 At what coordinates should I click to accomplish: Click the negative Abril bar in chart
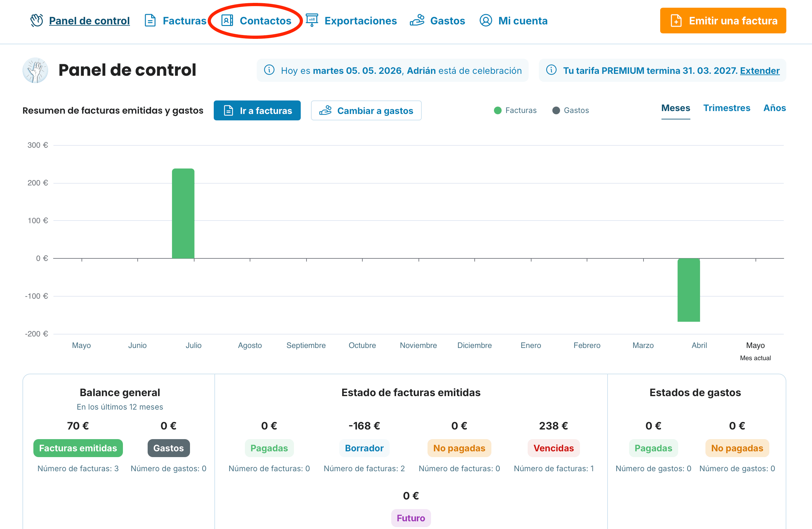pos(688,290)
